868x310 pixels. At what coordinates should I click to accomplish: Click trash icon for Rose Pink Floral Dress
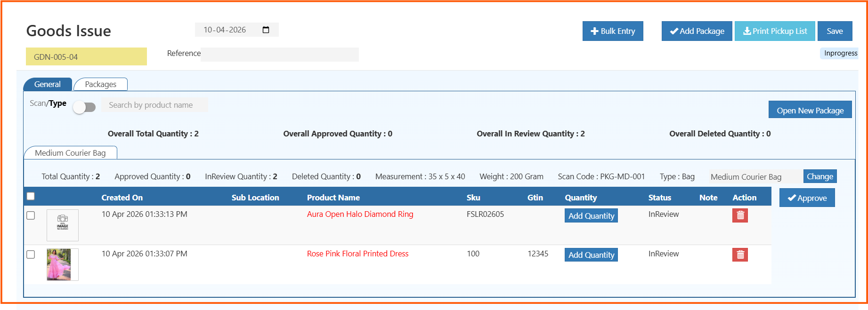pyautogui.click(x=740, y=255)
